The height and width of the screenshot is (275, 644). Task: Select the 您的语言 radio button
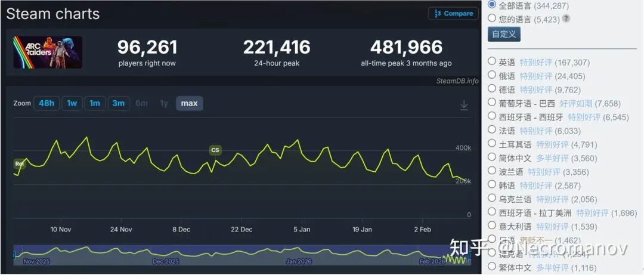pyautogui.click(x=491, y=18)
